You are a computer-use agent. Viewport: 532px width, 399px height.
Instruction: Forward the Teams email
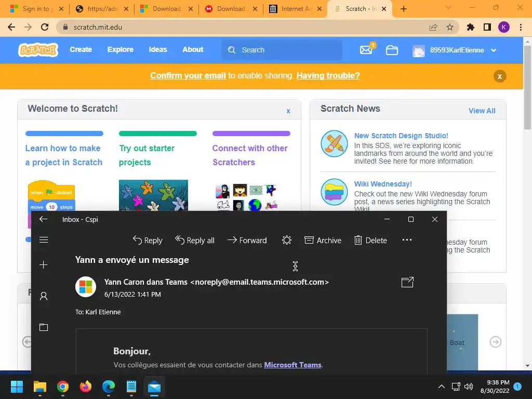(247, 240)
